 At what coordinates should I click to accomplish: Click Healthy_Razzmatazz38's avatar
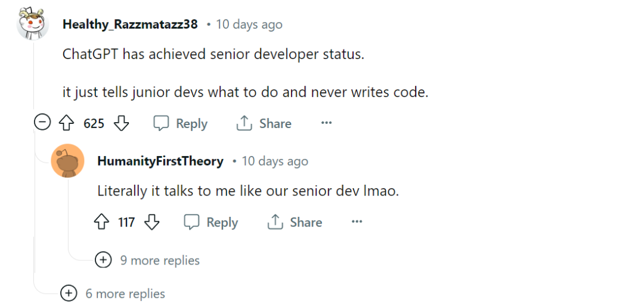32,24
